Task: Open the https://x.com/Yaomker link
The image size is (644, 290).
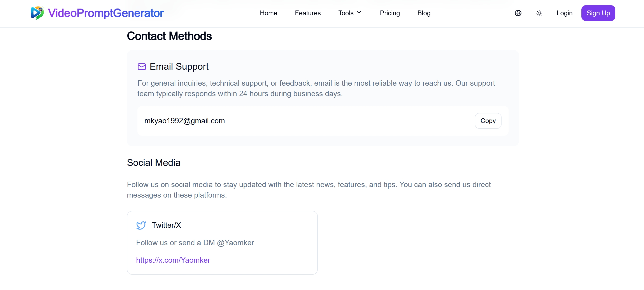Action: [x=173, y=260]
